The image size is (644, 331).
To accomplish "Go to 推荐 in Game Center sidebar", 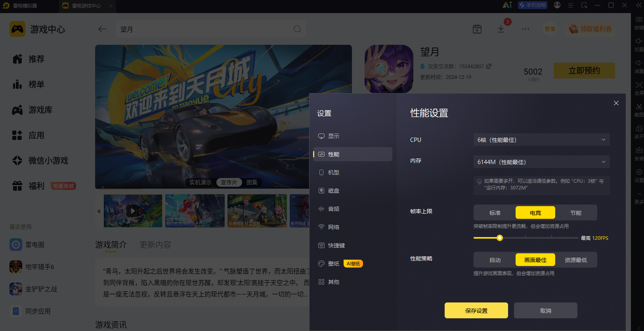I will click(x=29, y=59).
